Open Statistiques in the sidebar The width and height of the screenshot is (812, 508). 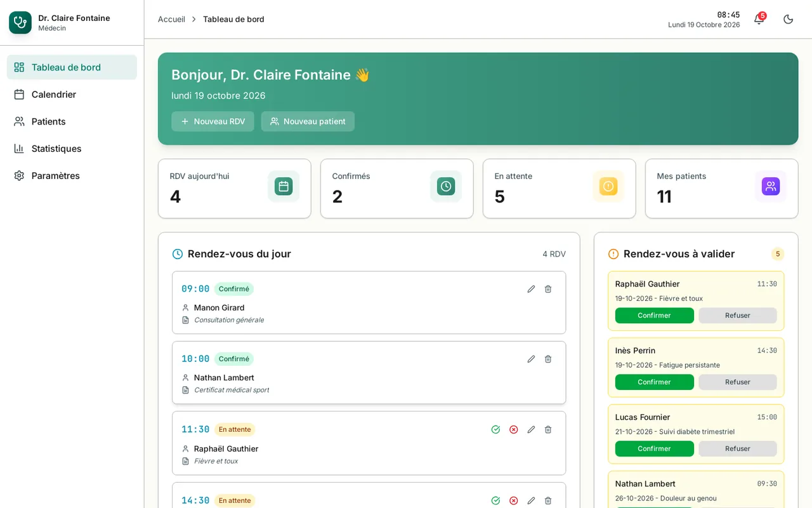click(72, 149)
